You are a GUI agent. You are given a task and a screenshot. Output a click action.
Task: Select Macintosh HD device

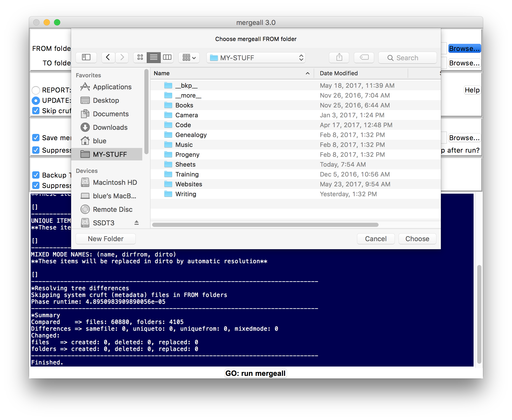tap(107, 182)
